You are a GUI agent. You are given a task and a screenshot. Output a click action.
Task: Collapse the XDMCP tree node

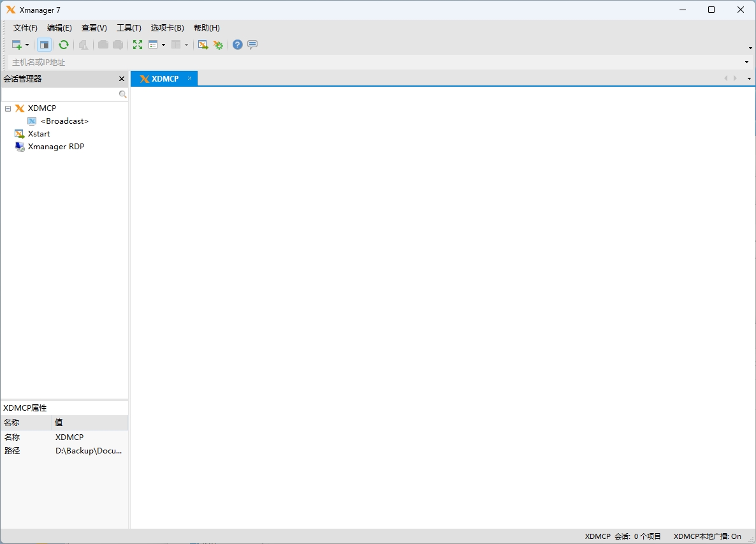[8, 108]
